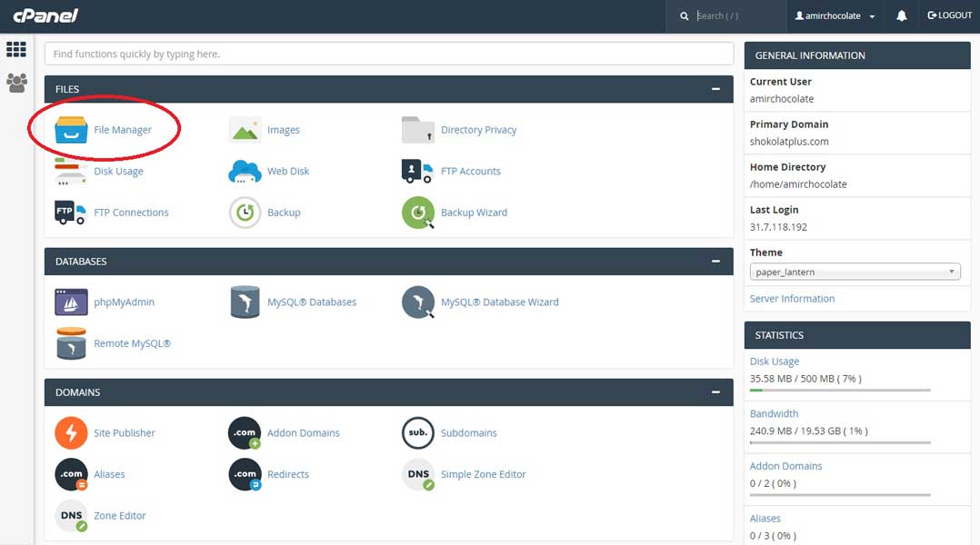The width and height of the screenshot is (980, 545).
Task: Open the amirchocolate user dropdown menu
Action: coord(835,15)
